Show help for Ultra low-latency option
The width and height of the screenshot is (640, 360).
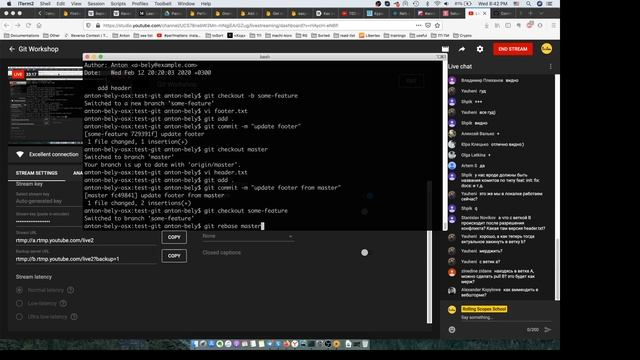click(x=74, y=316)
